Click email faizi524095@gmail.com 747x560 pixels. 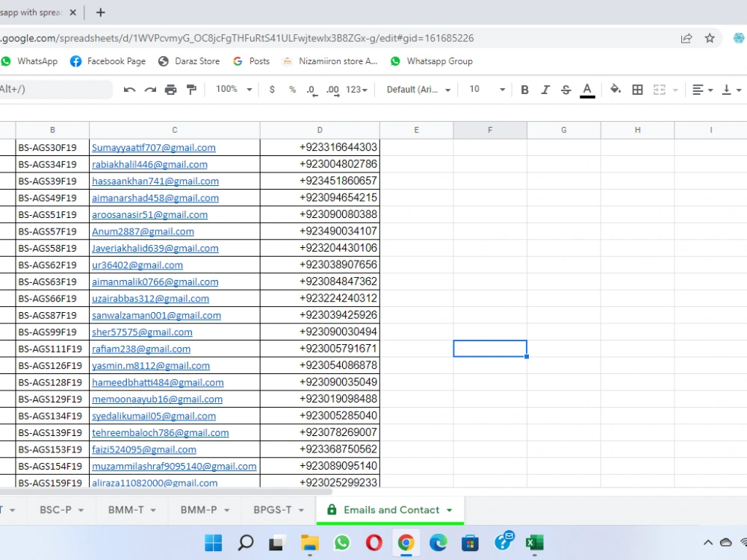pos(144,449)
